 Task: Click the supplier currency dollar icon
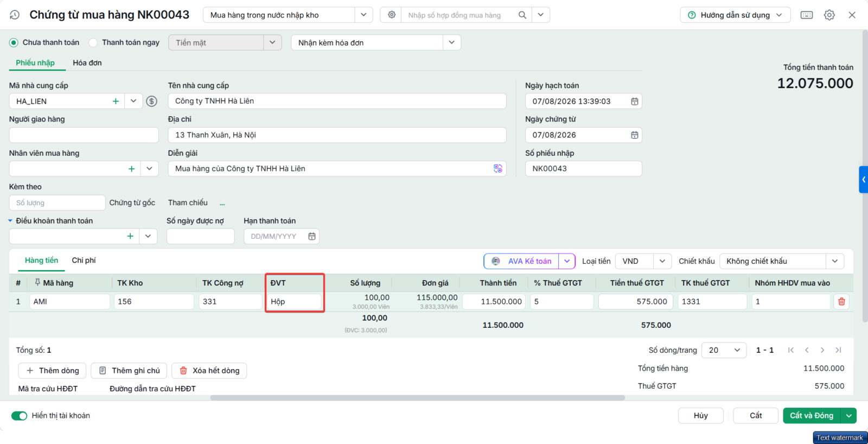coord(152,102)
